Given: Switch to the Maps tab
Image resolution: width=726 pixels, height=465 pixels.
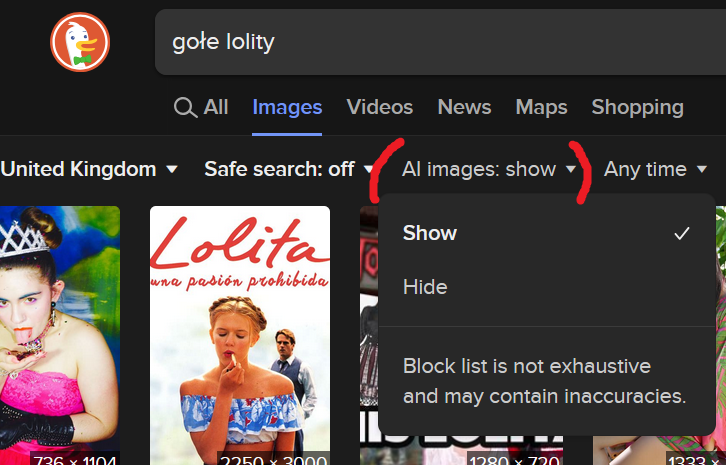Looking at the screenshot, I should (x=541, y=107).
